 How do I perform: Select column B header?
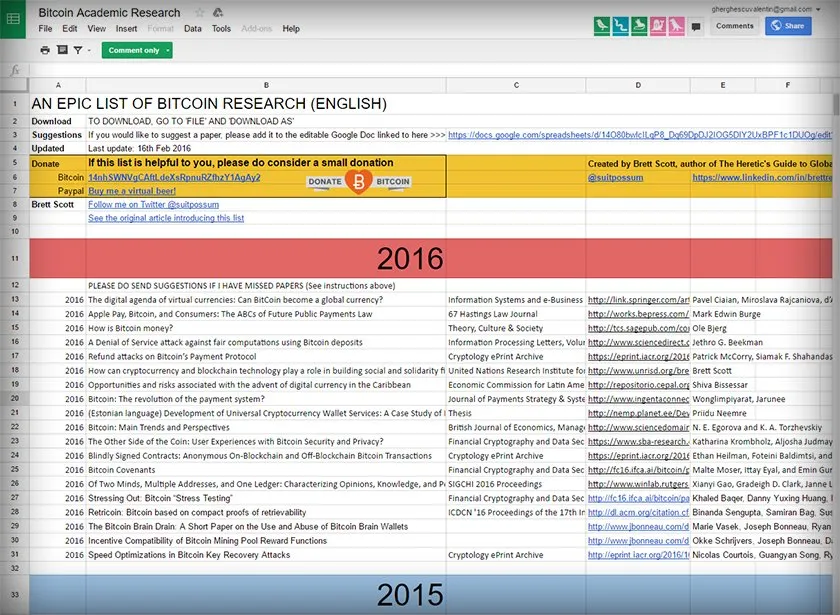[x=266, y=85]
